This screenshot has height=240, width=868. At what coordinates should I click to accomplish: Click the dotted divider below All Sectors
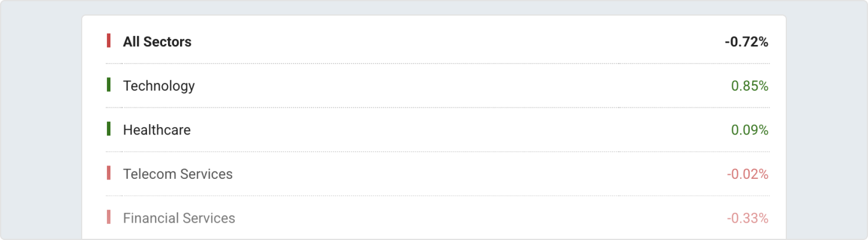click(x=437, y=64)
